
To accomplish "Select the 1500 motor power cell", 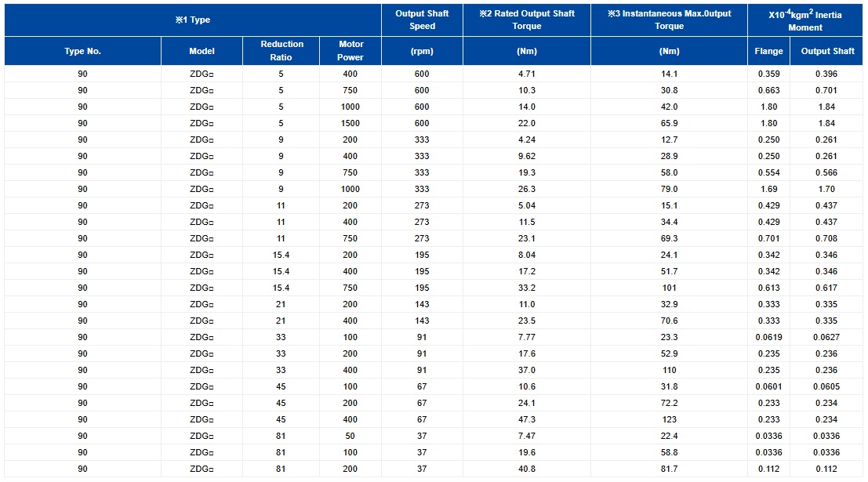I will [x=350, y=123].
